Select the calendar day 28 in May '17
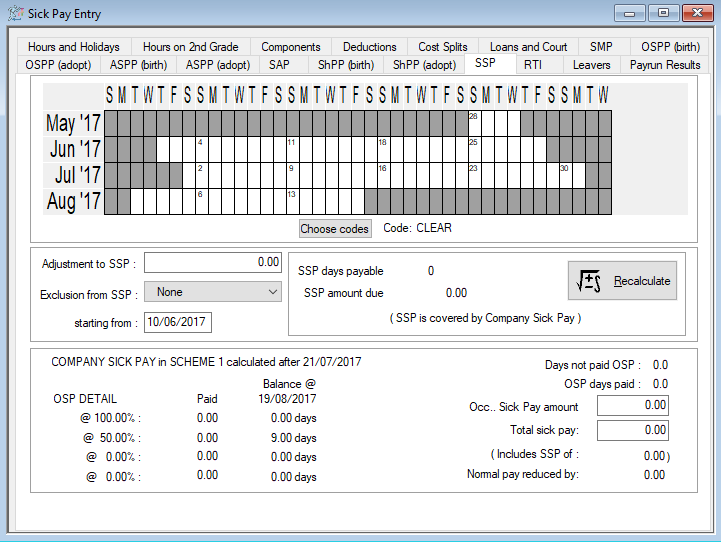 475,123
